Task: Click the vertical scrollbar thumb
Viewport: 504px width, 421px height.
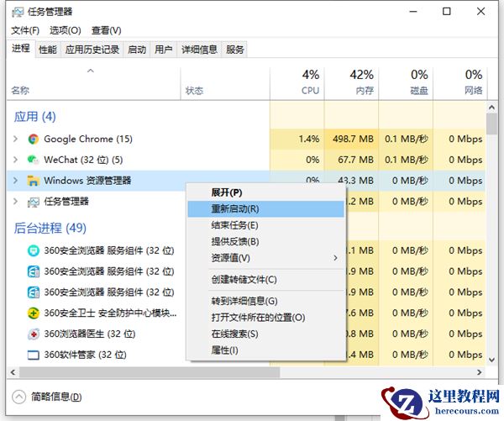Action: pos(491,124)
